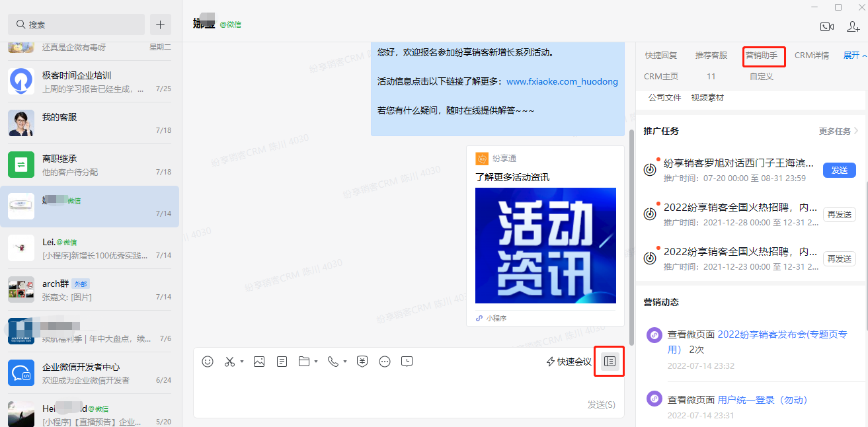
Task: Select the scissors screenshot tool
Action: [229, 362]
